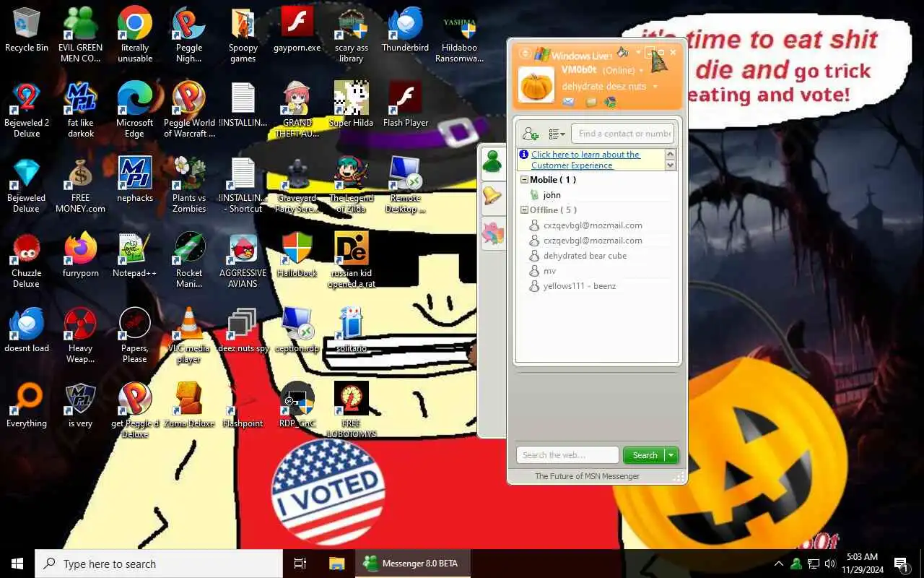Open File Explorer from the taskbar
The image size is (924, 578).
click(x=336, y=564)
